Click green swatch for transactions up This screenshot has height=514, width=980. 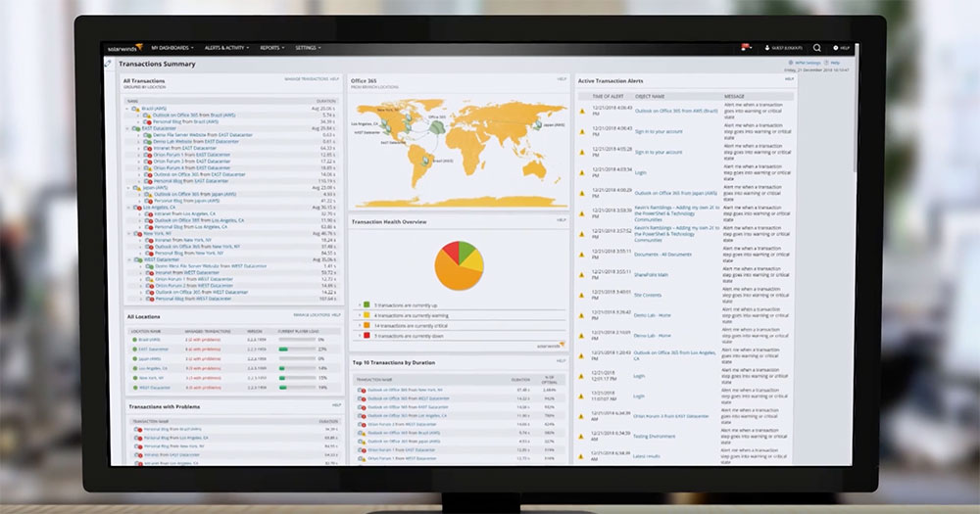click(x=367, y=304)
